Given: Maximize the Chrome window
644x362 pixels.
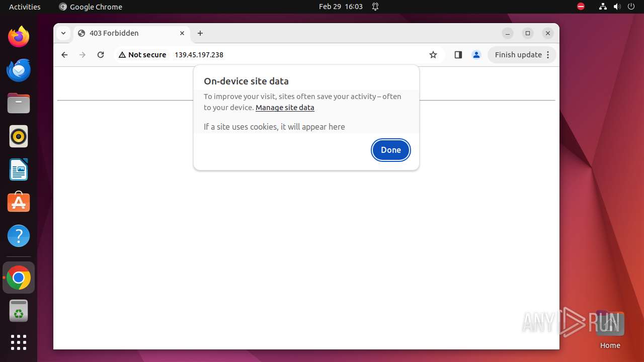Looking at the screenshot, I should (528, 33).
